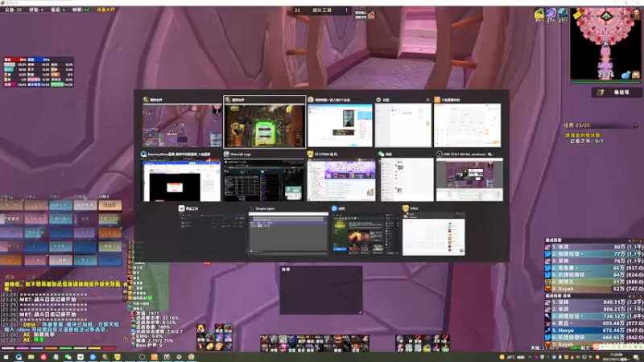Click the gear icon beside 设置 title
This screenshot has width=644, height=362.
pyautogui.click(x=378, y=100)
